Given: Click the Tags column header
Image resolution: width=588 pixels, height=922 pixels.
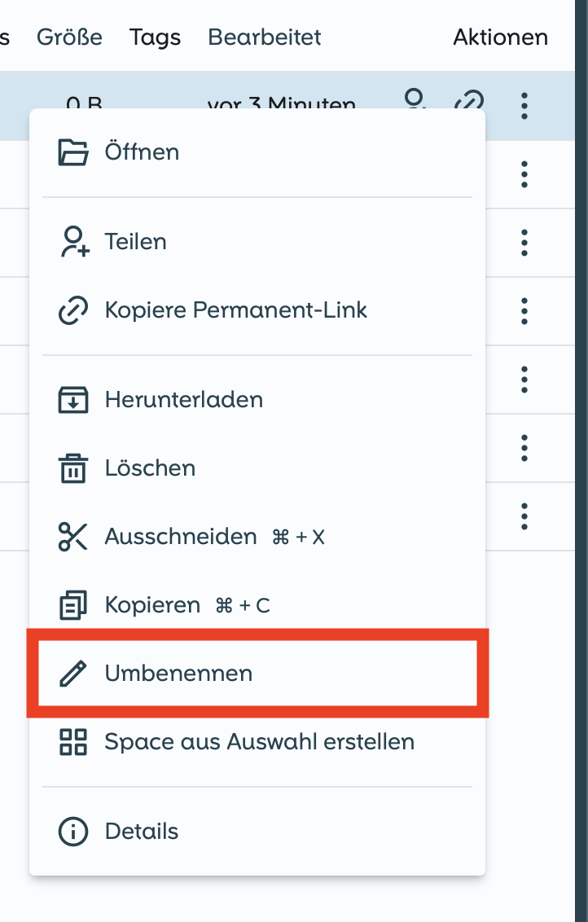Looking at the screenshot, I should coord(155,37).
